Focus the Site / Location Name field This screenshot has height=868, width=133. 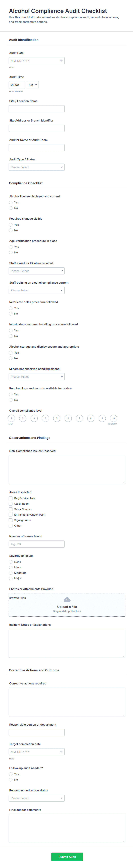pos(37,109)
